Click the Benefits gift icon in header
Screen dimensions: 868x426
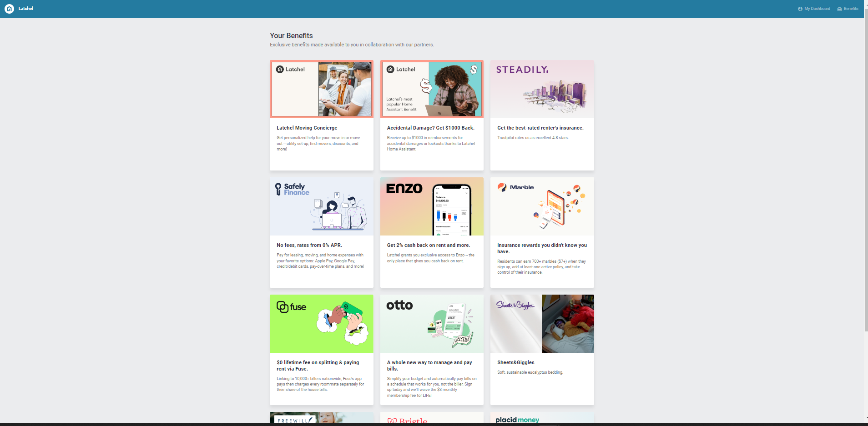point(839,9)
